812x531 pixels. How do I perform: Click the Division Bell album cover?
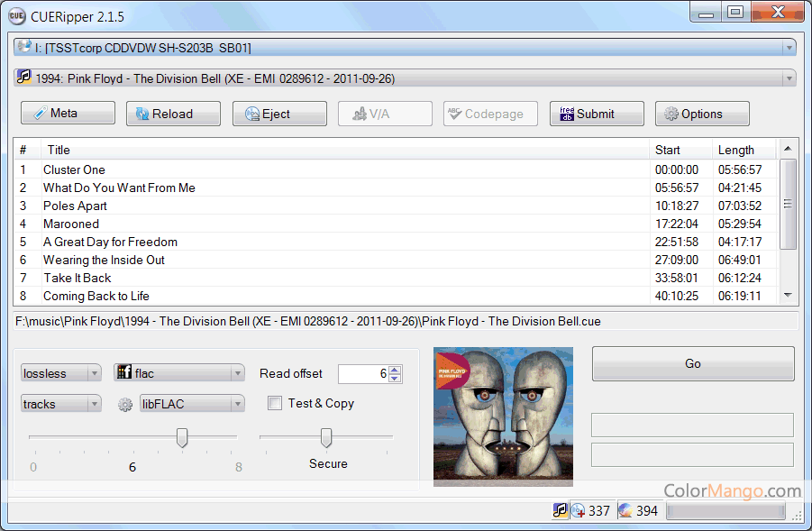point(503,417)
